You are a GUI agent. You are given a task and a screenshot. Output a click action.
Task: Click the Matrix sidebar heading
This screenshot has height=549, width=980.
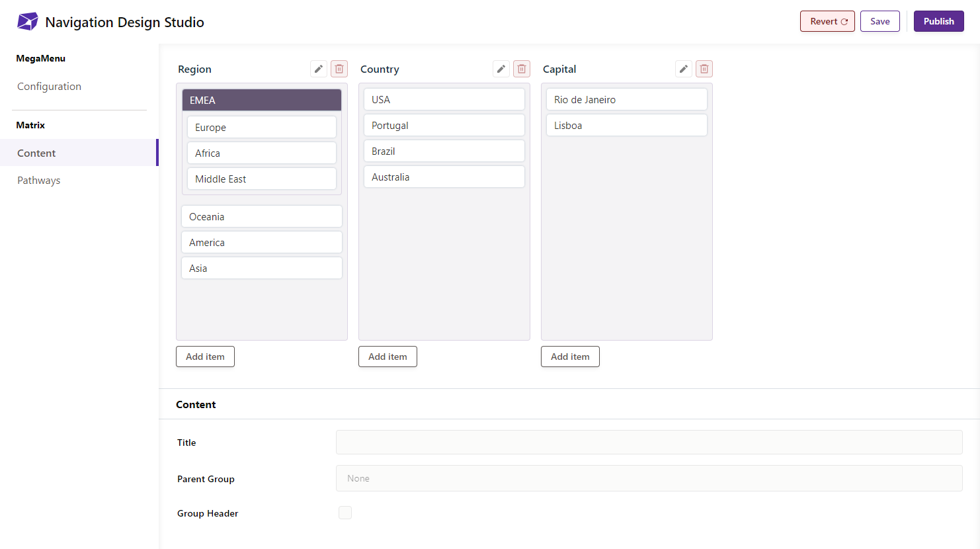30,125
